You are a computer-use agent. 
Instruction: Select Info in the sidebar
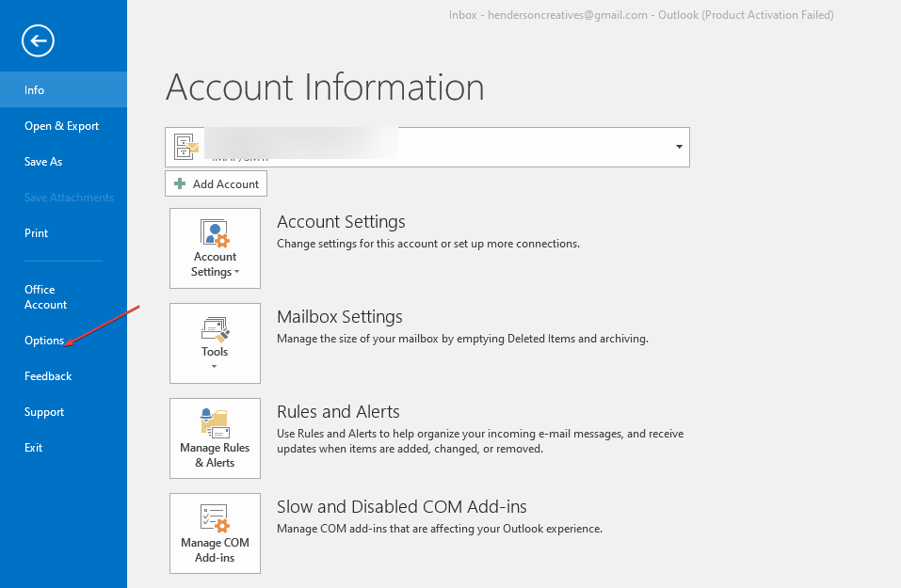(63, 89)
